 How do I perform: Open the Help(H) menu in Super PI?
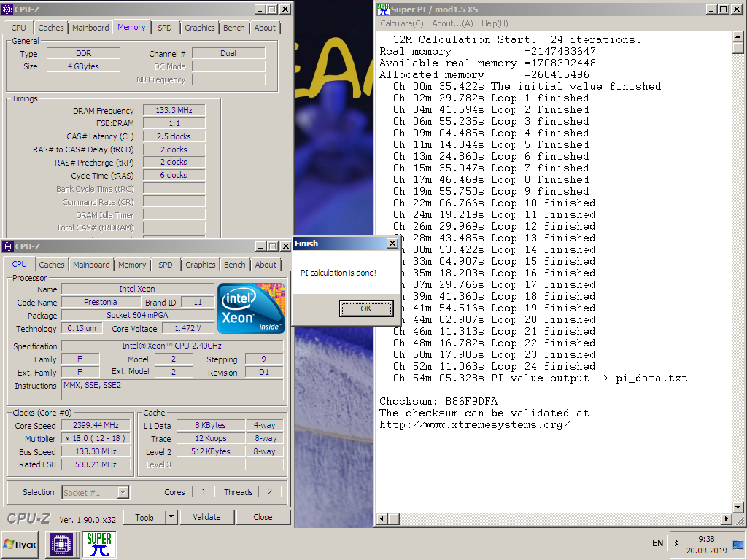[x=495, y=23]
